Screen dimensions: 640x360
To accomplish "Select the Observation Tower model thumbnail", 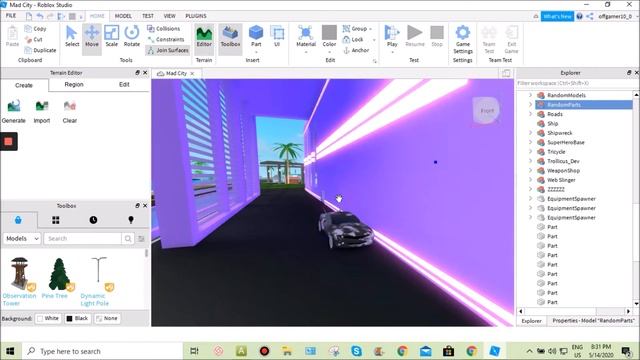I will pos(19,273).
